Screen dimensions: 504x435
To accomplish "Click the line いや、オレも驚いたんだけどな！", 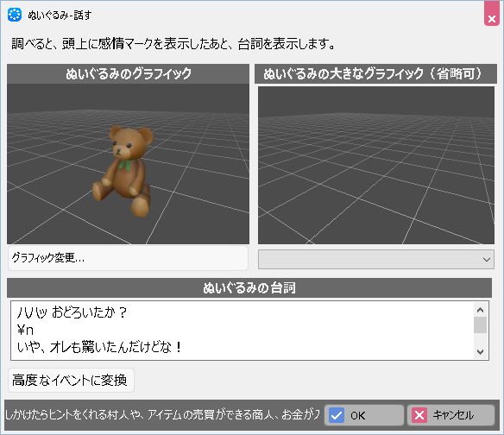I will point(99,347).
